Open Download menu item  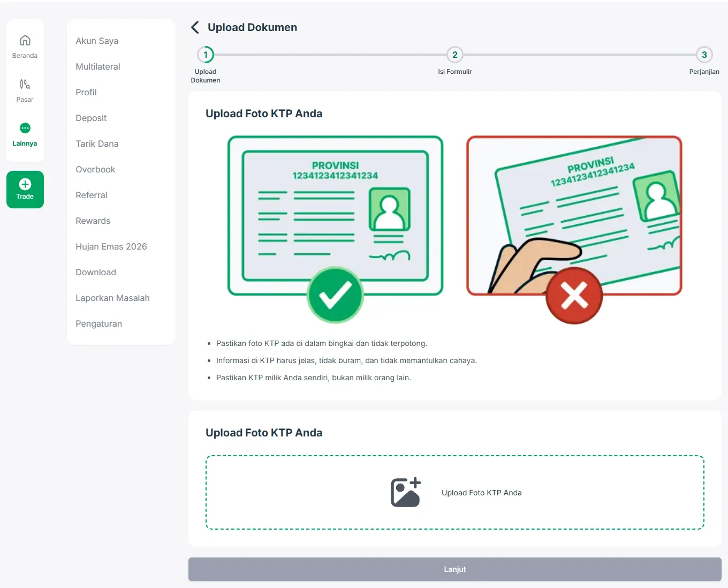96,272
